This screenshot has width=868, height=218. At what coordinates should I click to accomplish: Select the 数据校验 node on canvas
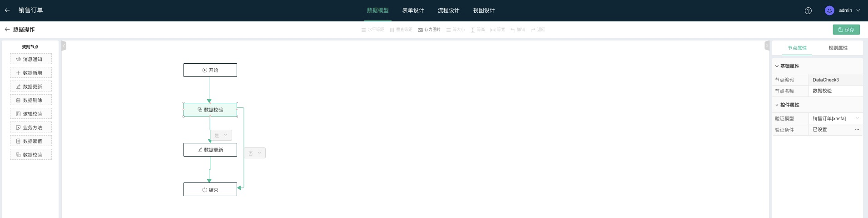pyautogui.click(x=210, y=110)
